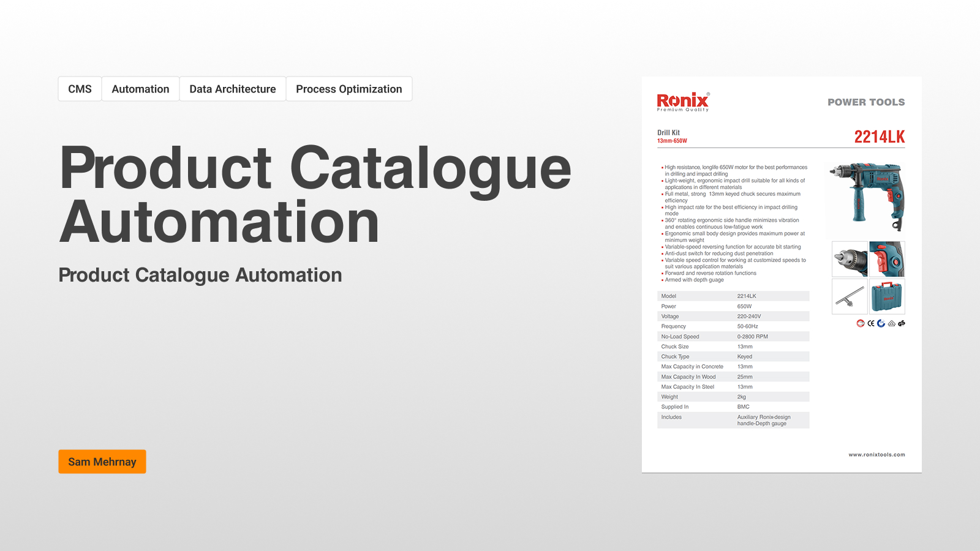Open the www.ronixtools.com link
Image resolution: width=980 pixels, height=551 pixels.
[x=877, y=455]
